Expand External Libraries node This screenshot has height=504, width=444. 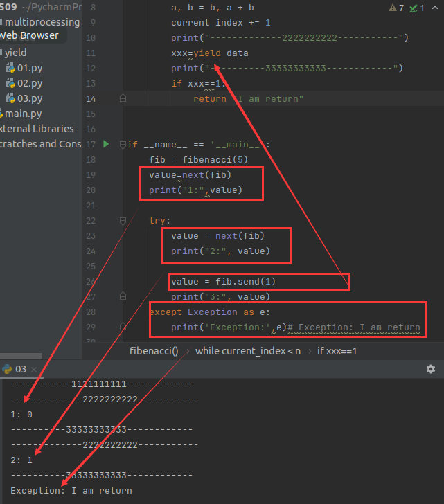[37, 129]
